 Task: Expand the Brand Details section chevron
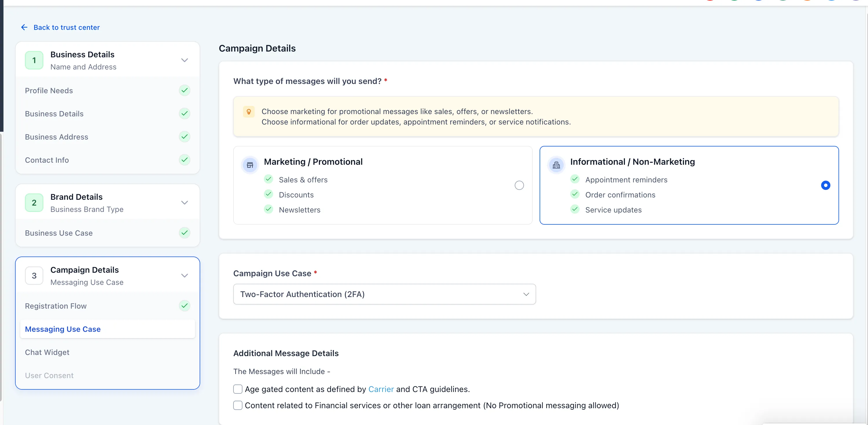point(184,203)
